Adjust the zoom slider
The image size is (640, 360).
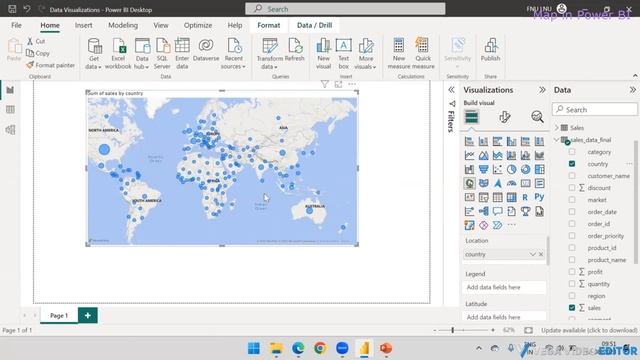coord(453,330)
